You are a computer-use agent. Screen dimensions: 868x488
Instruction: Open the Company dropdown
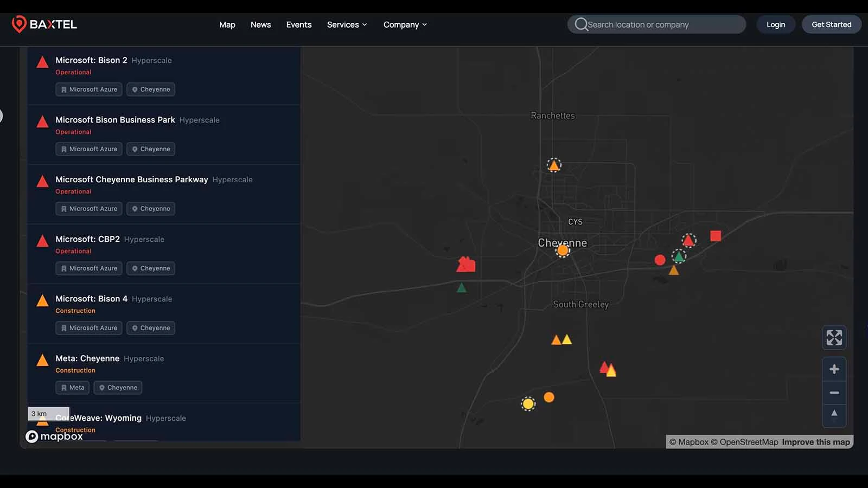pyautogui.click(x=405, y=24)
